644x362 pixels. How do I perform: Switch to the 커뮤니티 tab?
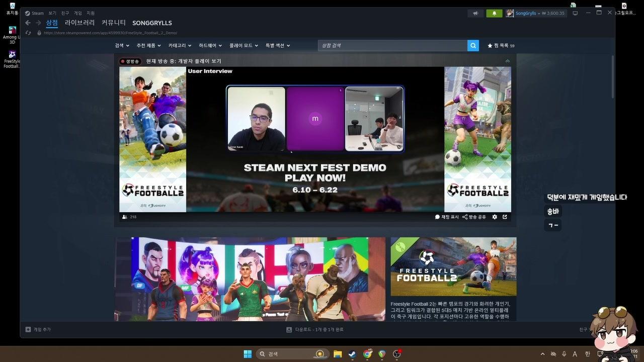point(114,23)
